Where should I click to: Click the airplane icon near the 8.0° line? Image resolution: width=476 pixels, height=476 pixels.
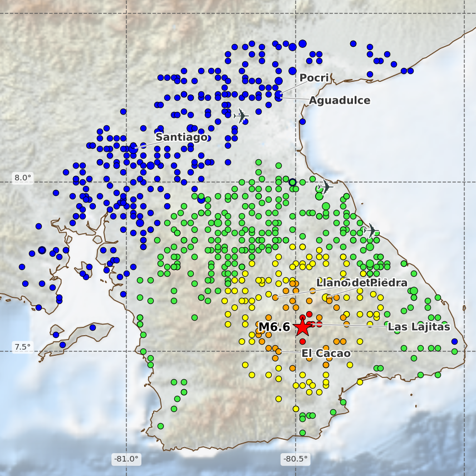point(325,187)
